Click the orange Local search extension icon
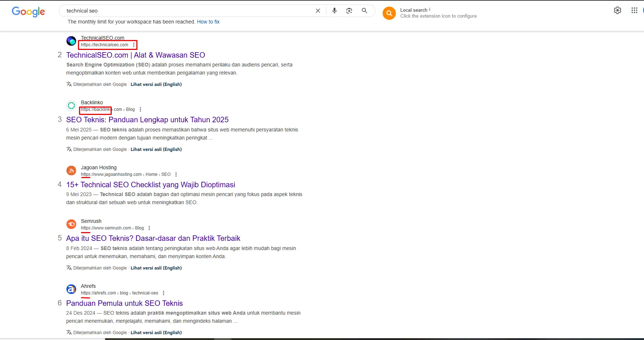The width and height of the screenshot is (644, 340). pos(389,13)
